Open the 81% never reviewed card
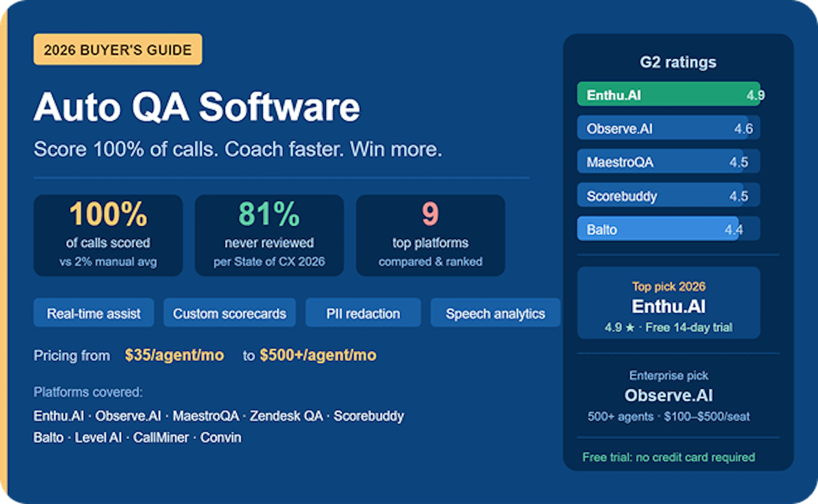The height and width of the screenshot is (504, 818). pos(269,235)
